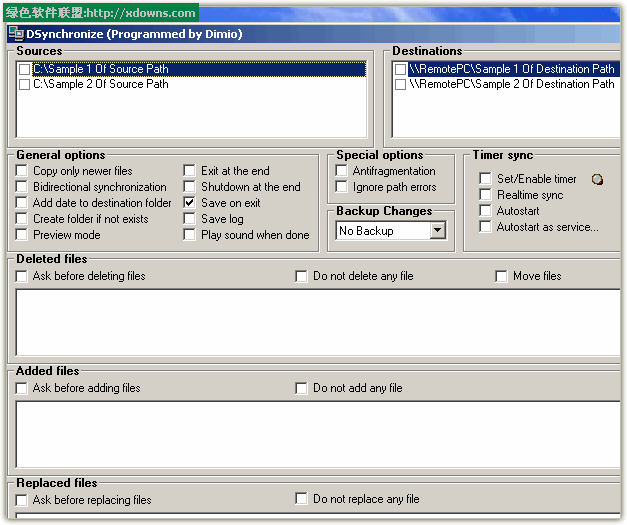627x525 pixels.
Task: Enable Move files under Deleted files
Action: 502,276
